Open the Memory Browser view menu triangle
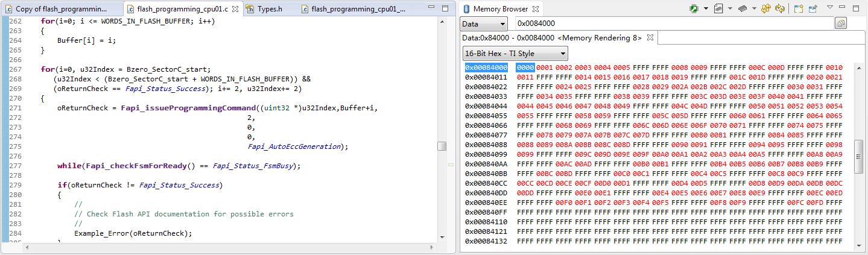868x255 pixels. pos(830,8)
